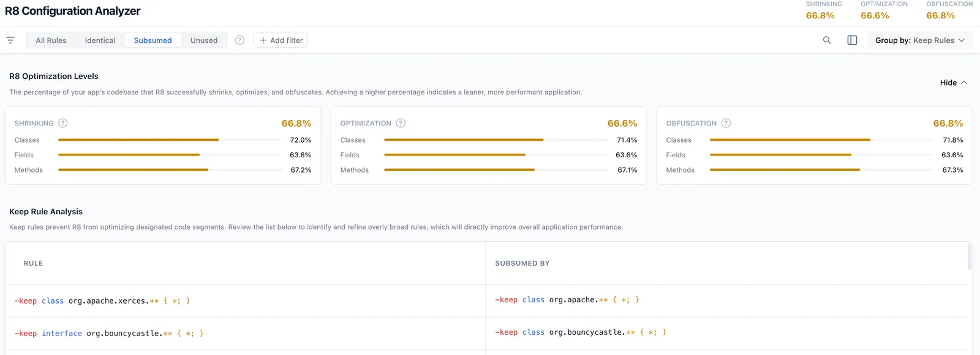Switch to the Identical tab
The image size is (980, 355).
100,40
